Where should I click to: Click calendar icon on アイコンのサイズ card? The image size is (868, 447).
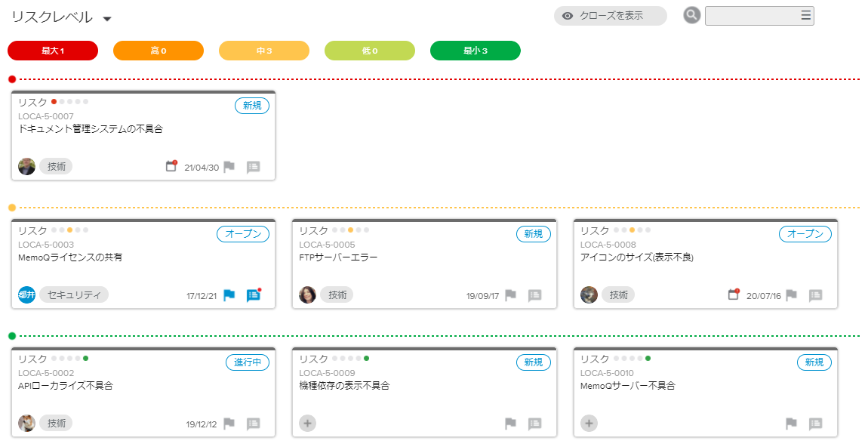(733, 294)
